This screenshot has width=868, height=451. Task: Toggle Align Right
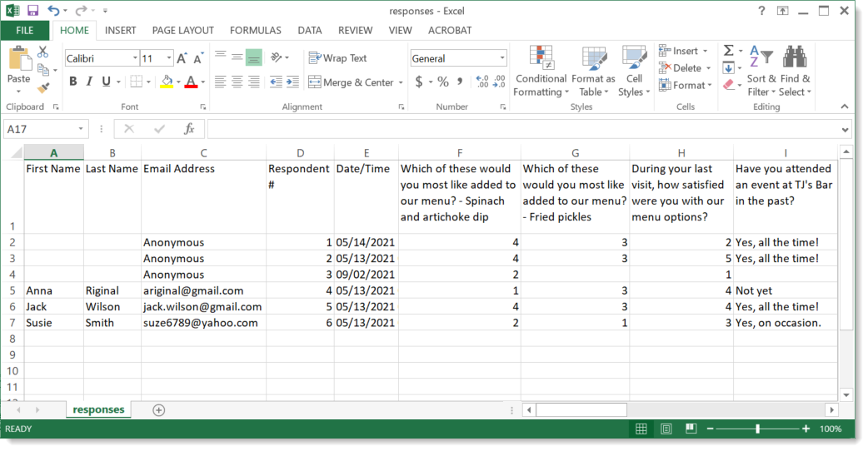pyautogui.click(x=253, y=82)
